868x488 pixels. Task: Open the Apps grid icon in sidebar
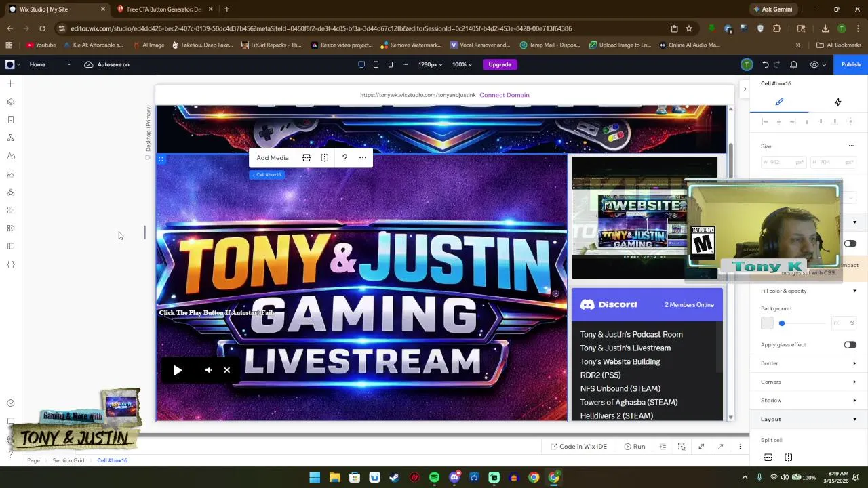[10, 210]
